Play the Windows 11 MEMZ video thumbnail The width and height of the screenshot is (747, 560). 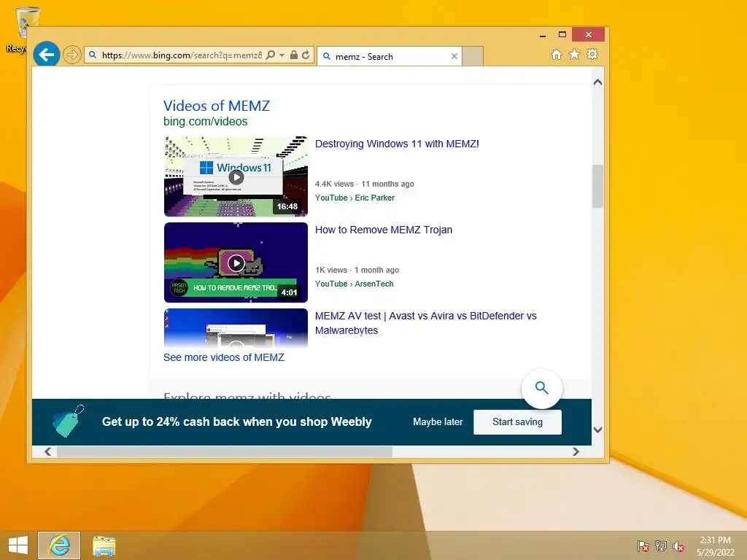pos(236,176)
